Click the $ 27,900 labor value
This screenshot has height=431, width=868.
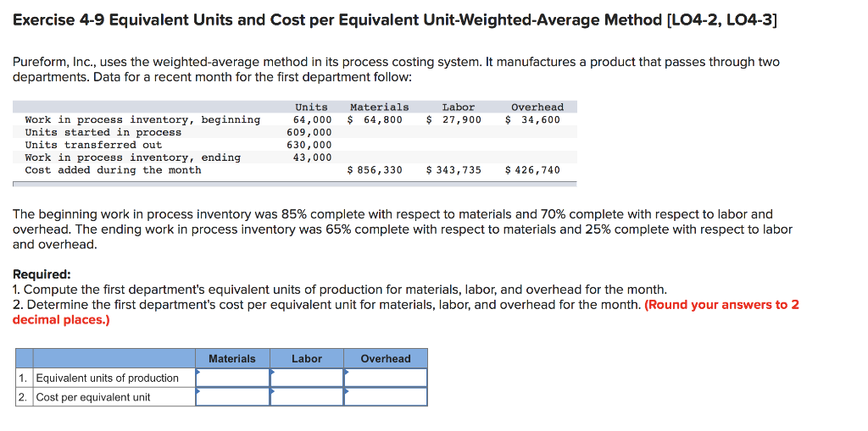[454, 119]
